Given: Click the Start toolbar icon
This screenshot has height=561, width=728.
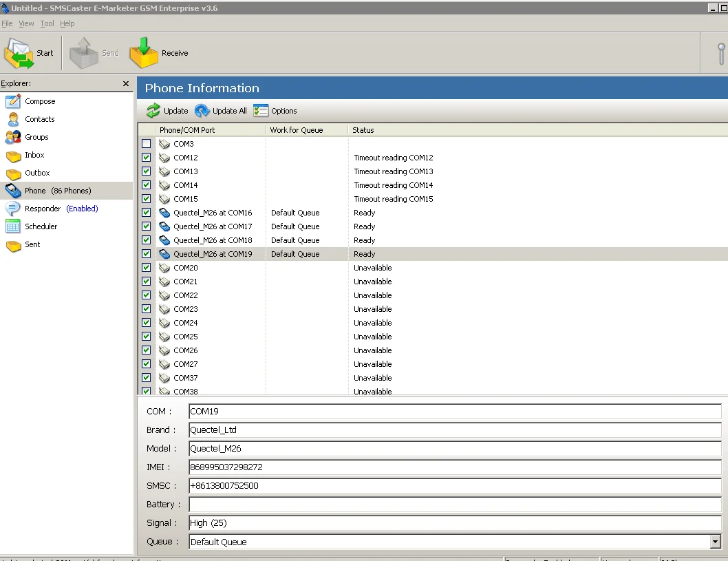Looking at the screenshot, I should point(19,53).
